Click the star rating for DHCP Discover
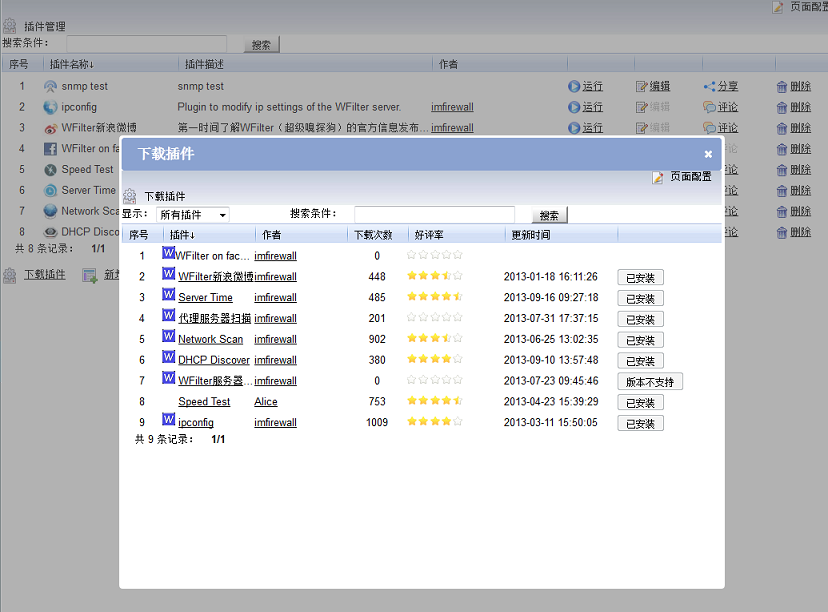828x612 pixels. click(434, 360)
